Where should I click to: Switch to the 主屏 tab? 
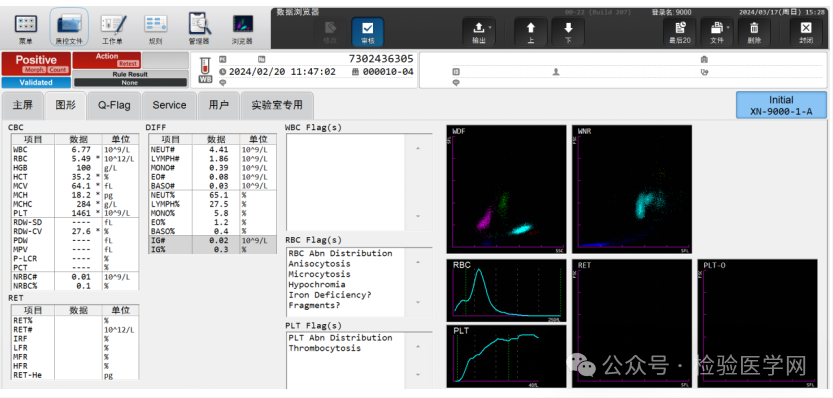tap(23, 105)
